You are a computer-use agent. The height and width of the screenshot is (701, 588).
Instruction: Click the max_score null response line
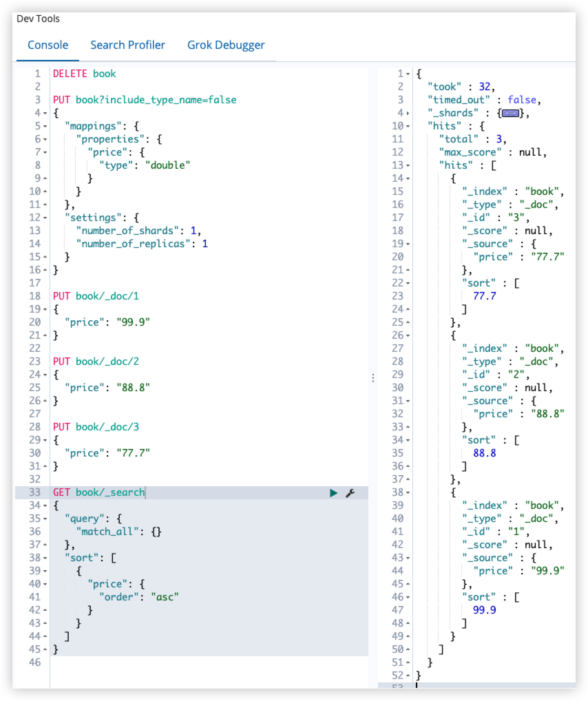(493, 152)
